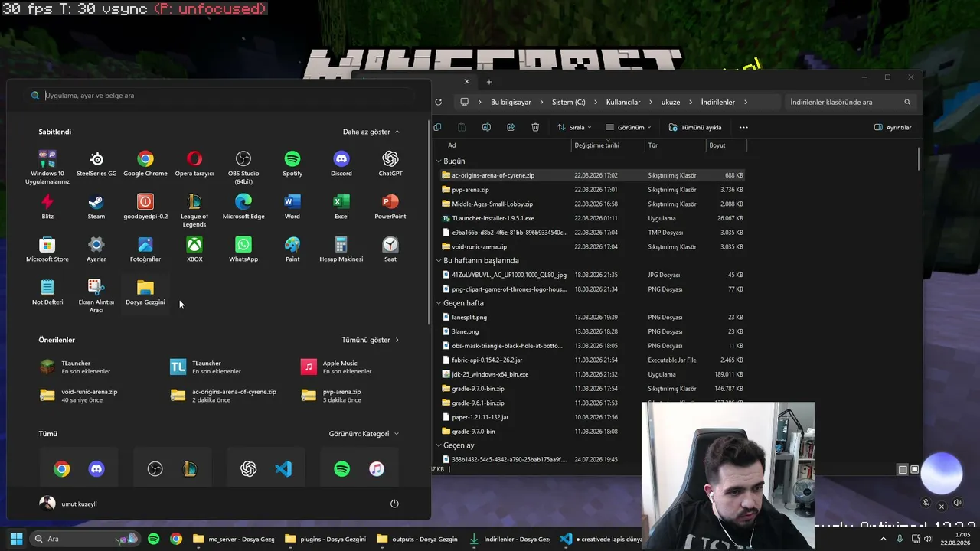Open Steam from pinned apps
Screen dimensions: 980x551
(96, 207)
